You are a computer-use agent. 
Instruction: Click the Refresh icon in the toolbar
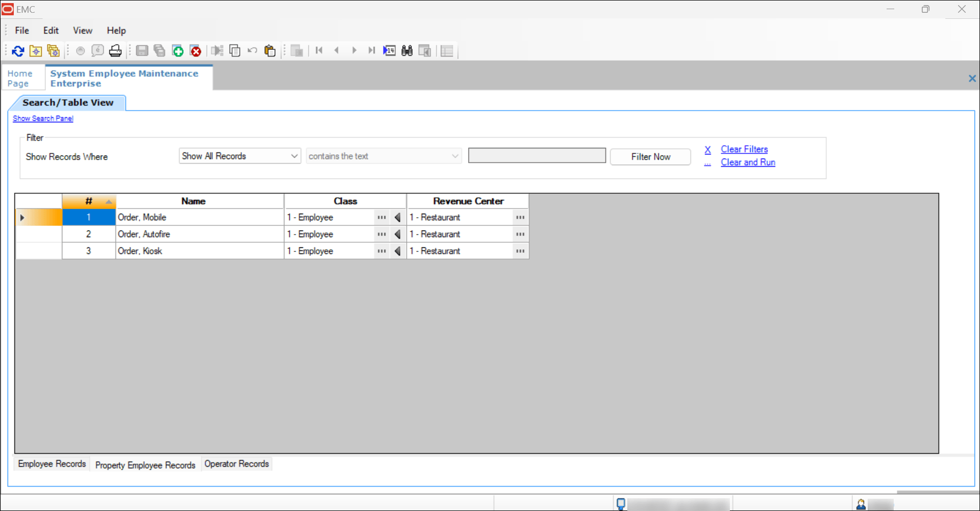tap(18, 50)
